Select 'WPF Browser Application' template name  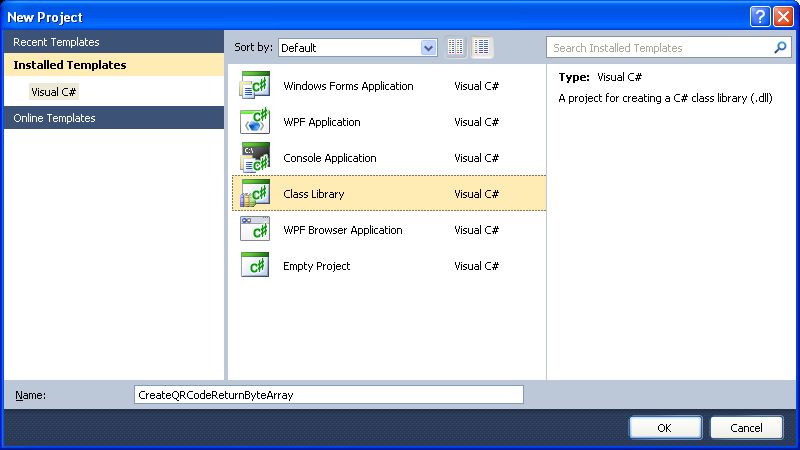(343, 230)
